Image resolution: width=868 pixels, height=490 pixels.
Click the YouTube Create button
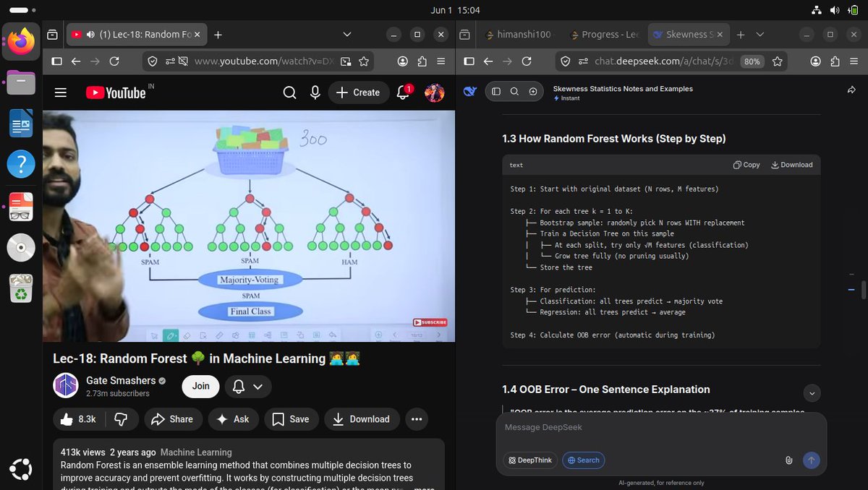[x=359, y=93]
